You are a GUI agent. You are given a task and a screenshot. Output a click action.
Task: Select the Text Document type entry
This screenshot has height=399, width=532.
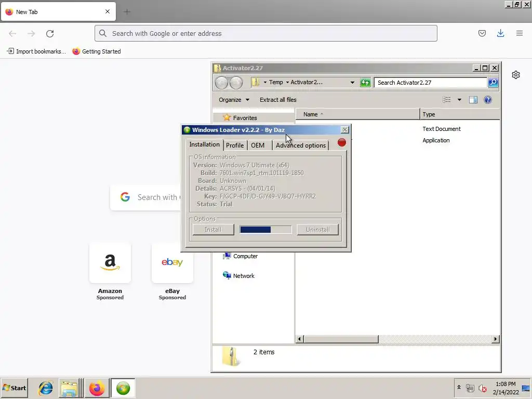pyautogui.click(x=442, y=129)
